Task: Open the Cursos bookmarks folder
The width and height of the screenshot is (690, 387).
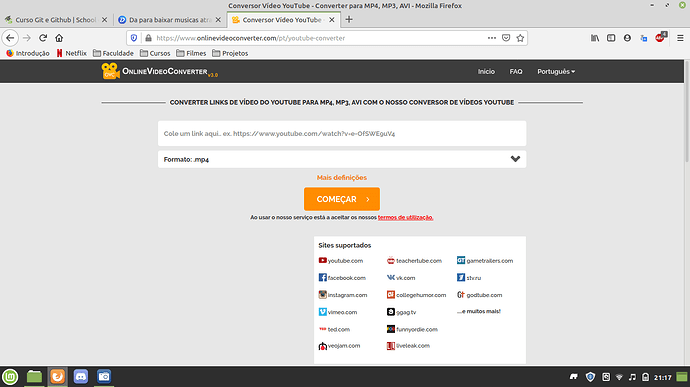Action: tap(155, 53)
